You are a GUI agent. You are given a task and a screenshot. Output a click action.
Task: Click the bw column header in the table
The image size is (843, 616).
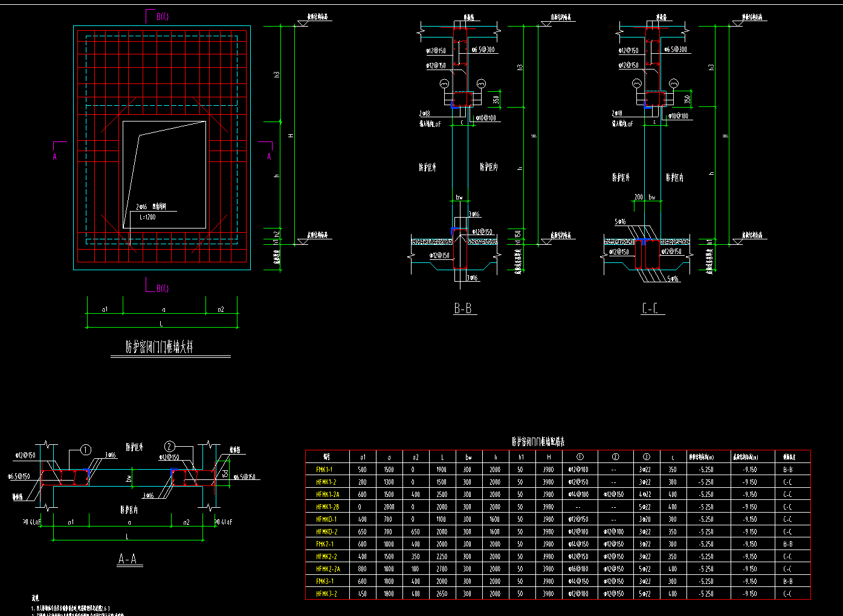pos(468,457)
